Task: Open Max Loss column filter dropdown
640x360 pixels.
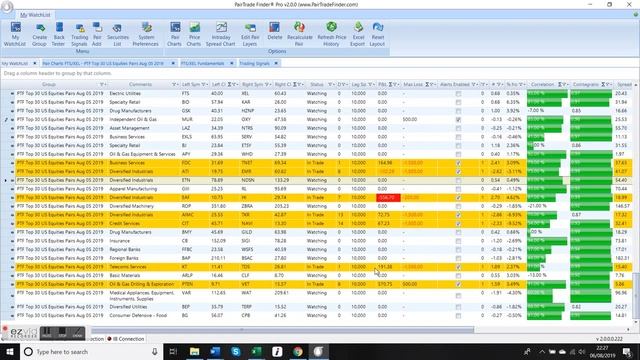Action: [x=432, y=84]
